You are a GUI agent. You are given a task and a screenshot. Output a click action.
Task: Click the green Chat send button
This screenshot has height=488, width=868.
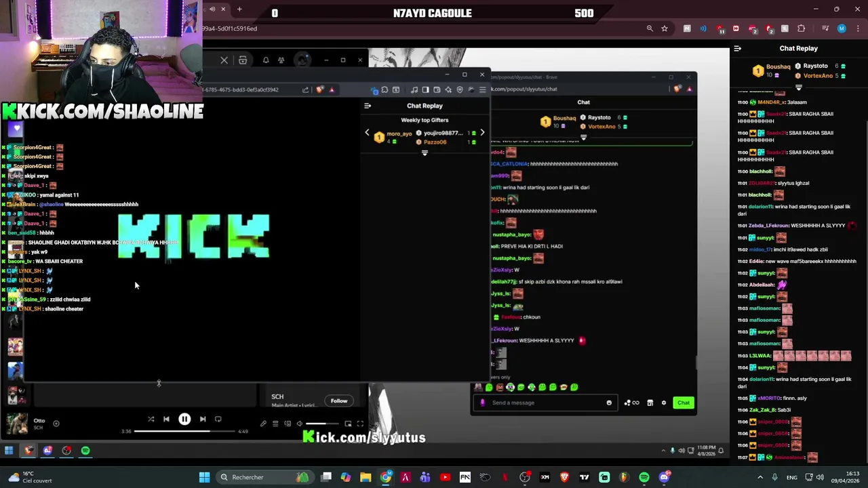pos(683,403)
